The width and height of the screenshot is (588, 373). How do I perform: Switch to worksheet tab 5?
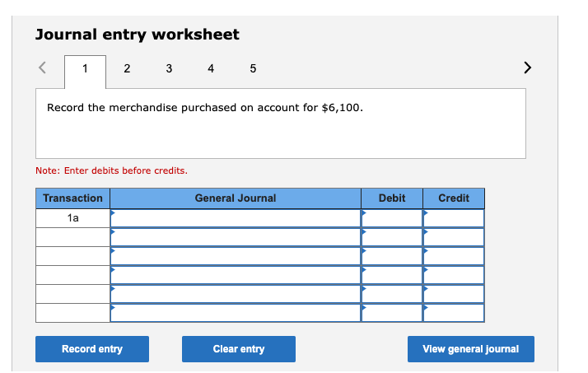coord(253,68)
